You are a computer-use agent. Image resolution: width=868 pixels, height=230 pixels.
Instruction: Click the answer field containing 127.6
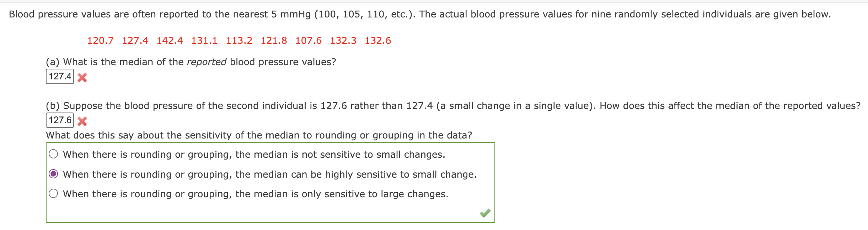(x=60, y=120)
